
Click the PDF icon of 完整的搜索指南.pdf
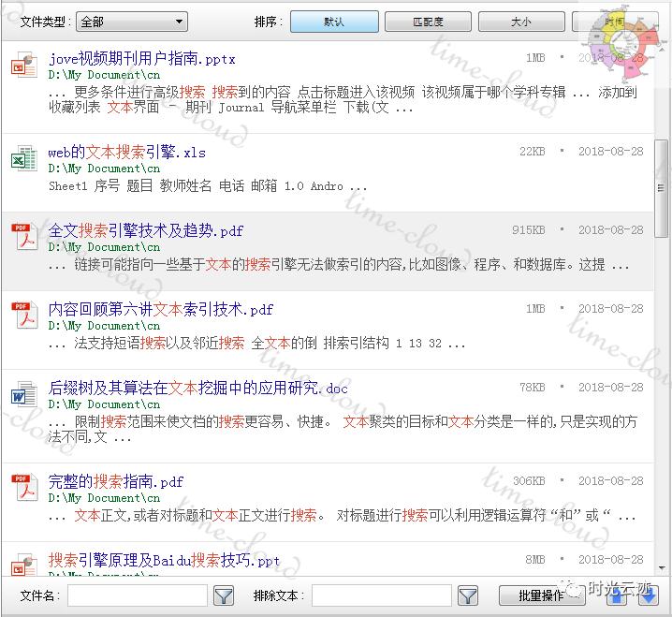point(24,488)
